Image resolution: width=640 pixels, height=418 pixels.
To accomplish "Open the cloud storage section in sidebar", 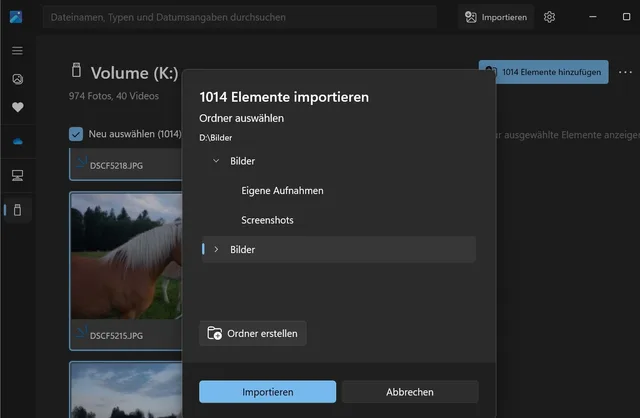I will [x=17, y=142].
